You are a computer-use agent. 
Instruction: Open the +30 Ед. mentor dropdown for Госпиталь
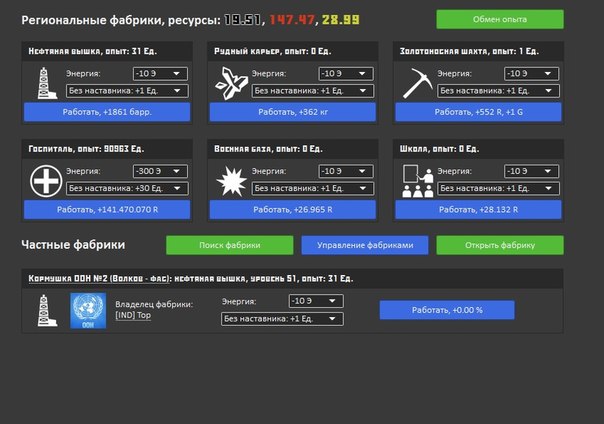(127, 188)
